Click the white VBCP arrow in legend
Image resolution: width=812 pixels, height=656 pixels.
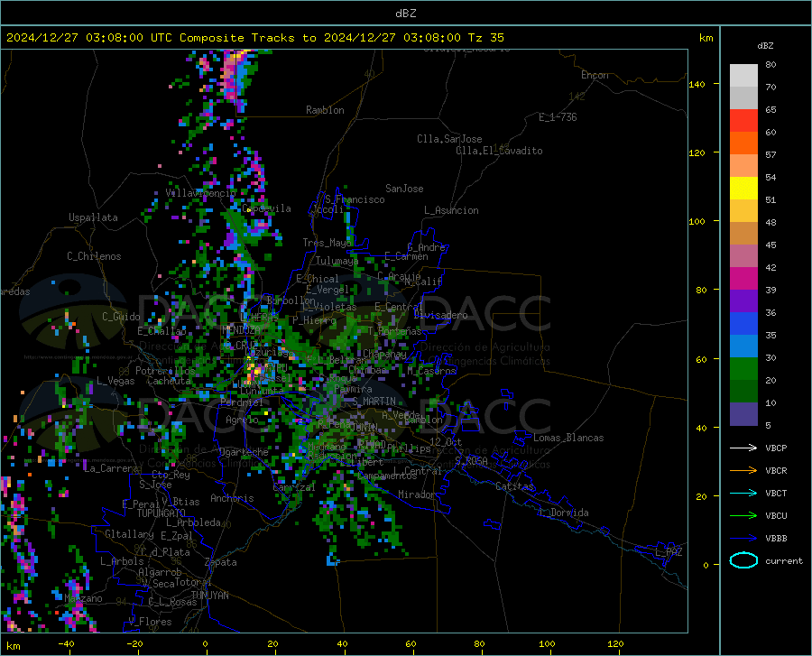[x=743, y=448]
